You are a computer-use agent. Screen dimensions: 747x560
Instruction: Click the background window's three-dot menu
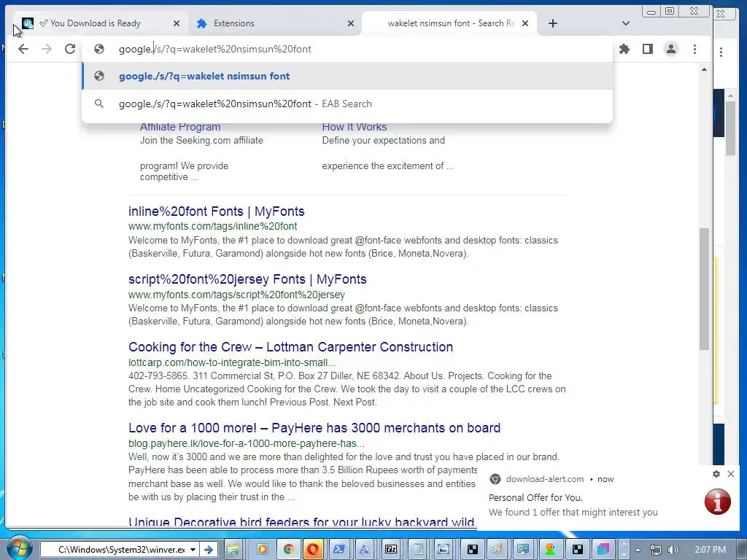click(721, 52)
